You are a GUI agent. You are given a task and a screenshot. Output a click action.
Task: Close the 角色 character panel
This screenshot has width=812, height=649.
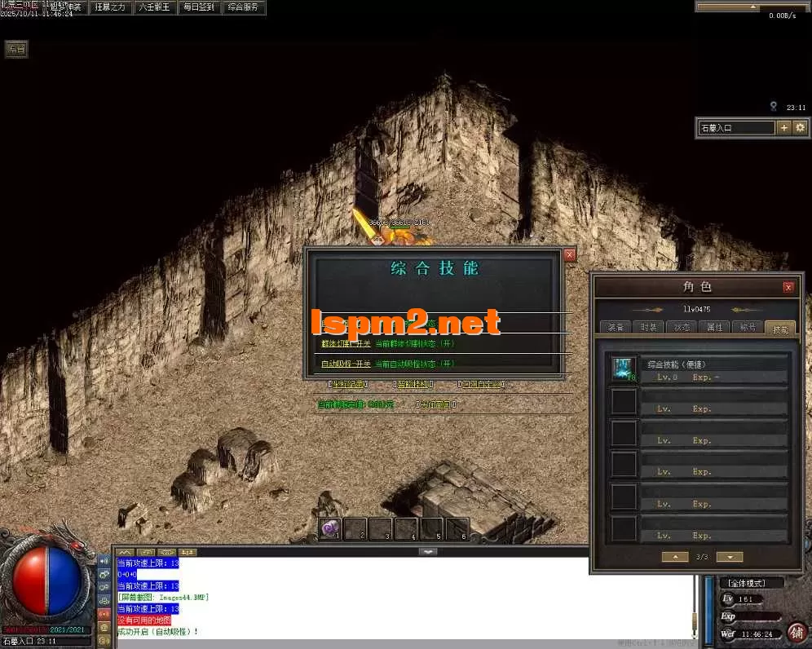tap(788, 288)
